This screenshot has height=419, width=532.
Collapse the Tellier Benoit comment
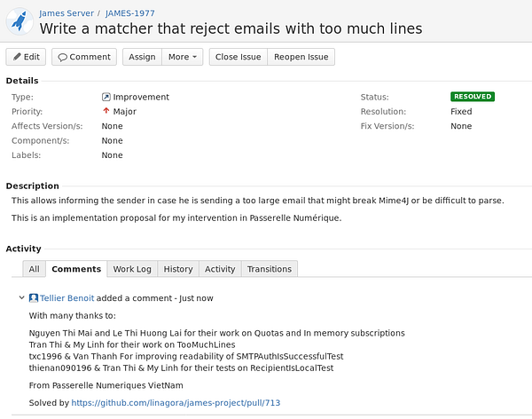[x=22, y=298]
